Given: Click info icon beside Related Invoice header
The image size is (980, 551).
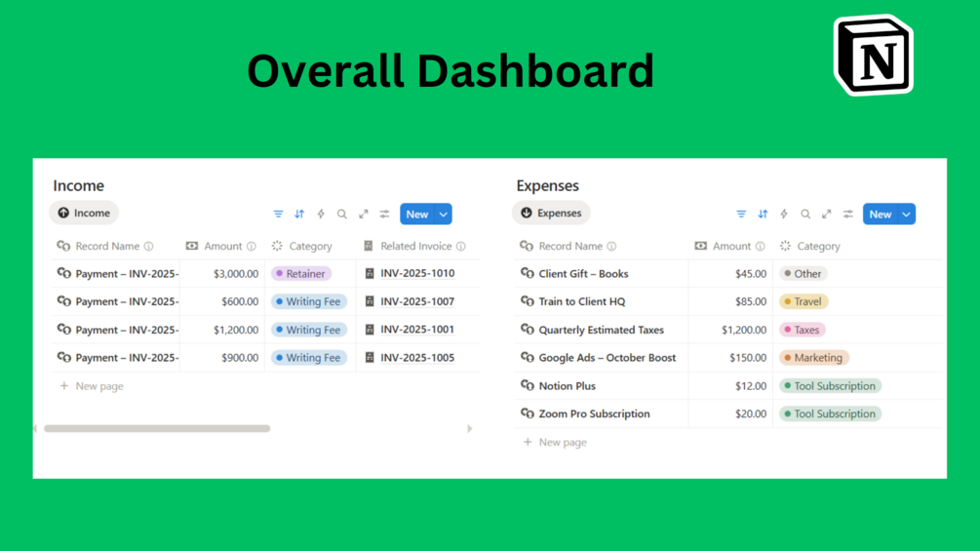Looking at the screenshot, I should tap(460, 246).
